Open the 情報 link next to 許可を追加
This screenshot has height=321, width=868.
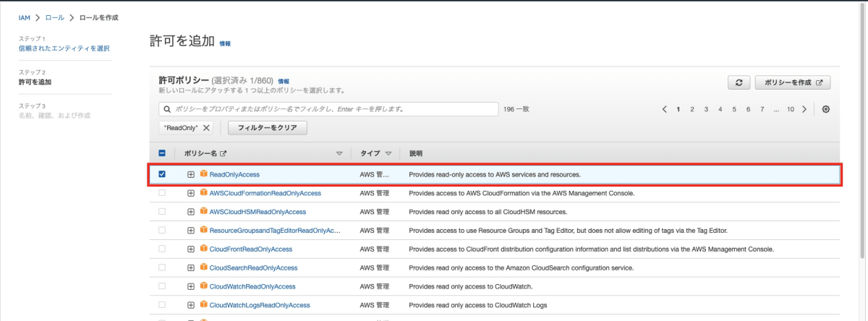coord(225,44)
